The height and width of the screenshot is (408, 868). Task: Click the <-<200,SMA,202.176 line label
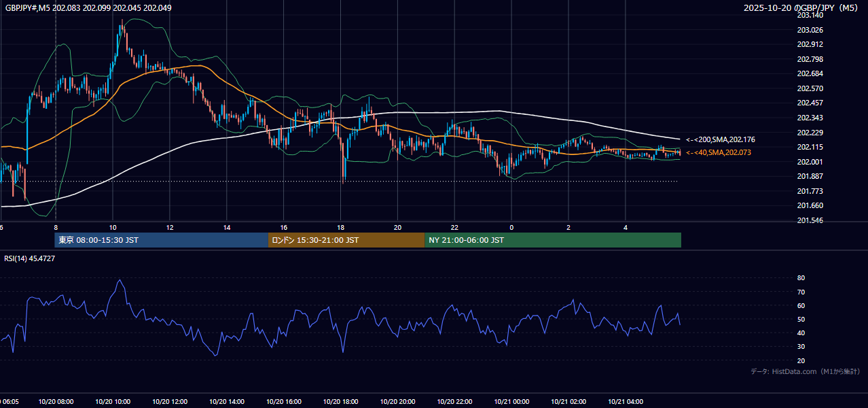click(720, 139)
